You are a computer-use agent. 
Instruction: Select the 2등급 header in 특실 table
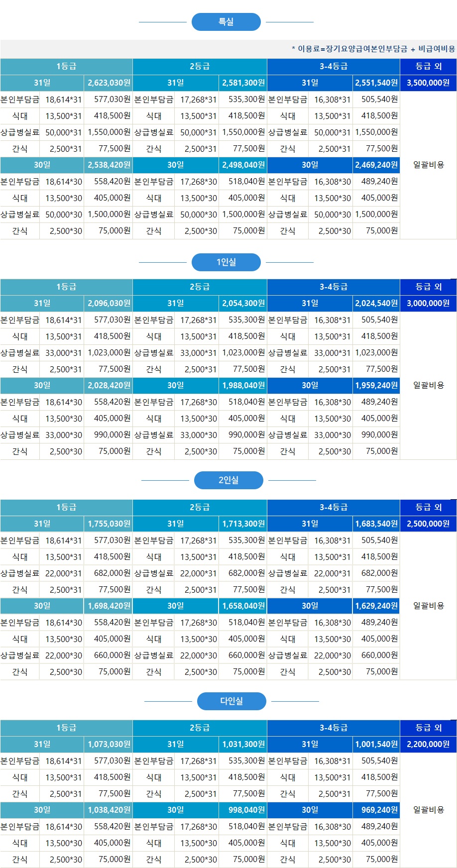tap(200, 66)
